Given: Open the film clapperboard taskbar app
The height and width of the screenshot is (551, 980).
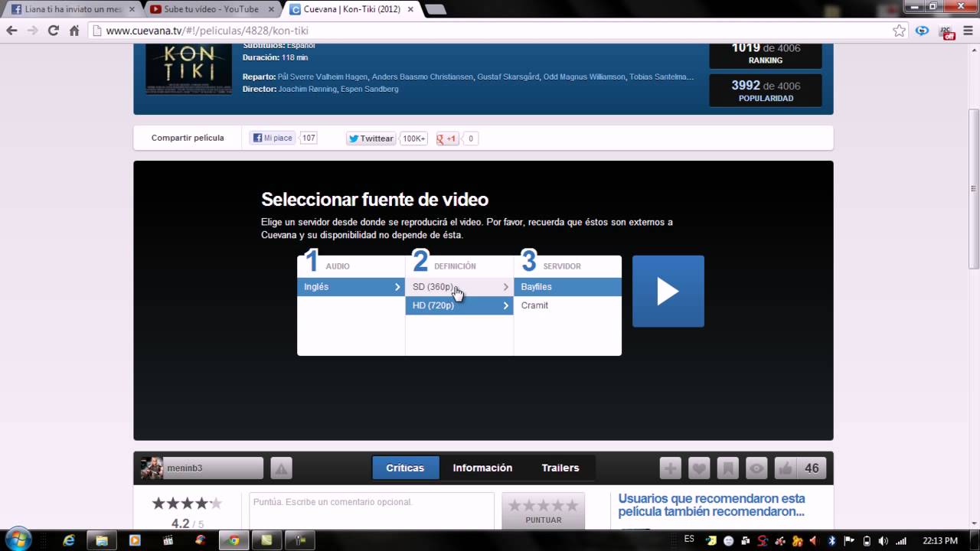Looking at the screenshot, I should [168, 540].
